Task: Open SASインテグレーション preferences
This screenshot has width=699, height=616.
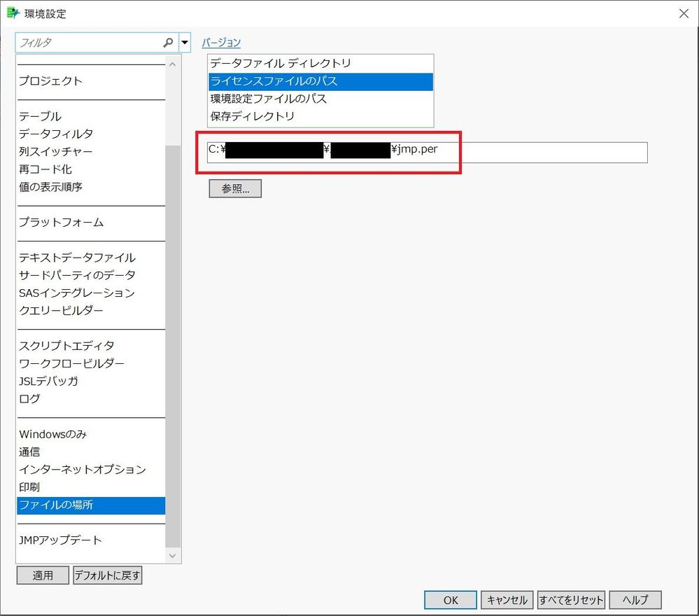Action: tap(91, 293)
